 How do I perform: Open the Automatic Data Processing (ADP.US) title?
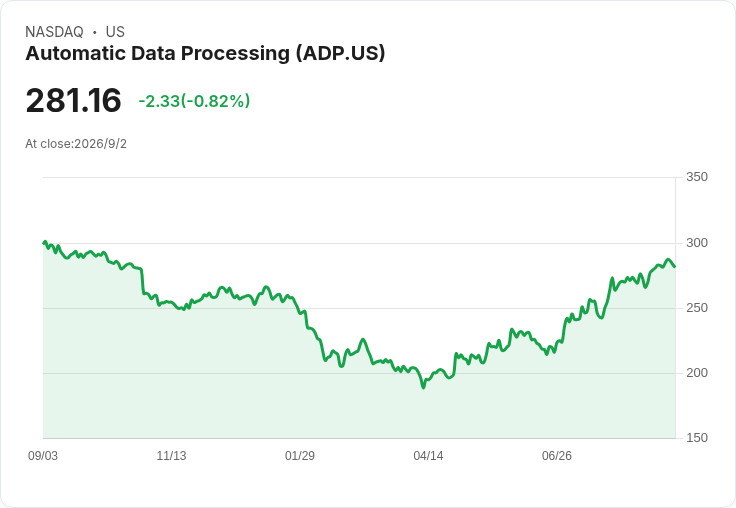point(205,54)
